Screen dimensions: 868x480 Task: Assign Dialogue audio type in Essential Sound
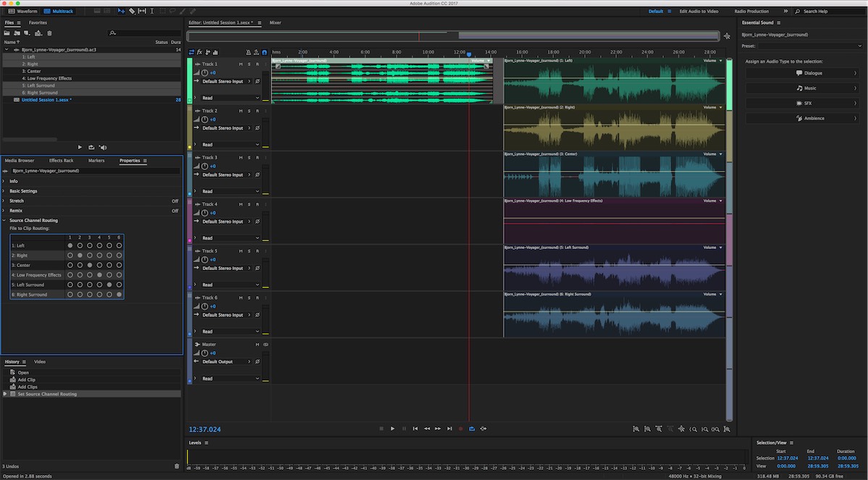801,73
